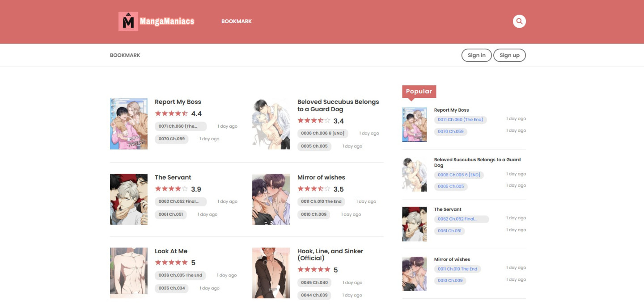Open Beloved Succubus Belongs to a Guard Dog

click(x=337, y=105)
